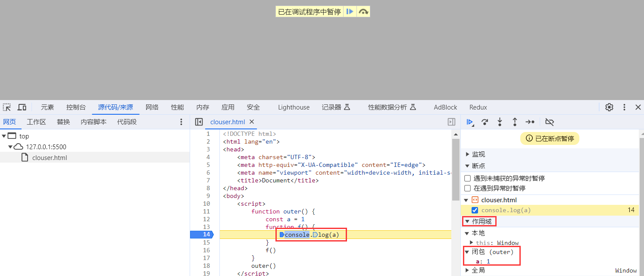Open DevTools settings gear

click(x=609, y=107)
